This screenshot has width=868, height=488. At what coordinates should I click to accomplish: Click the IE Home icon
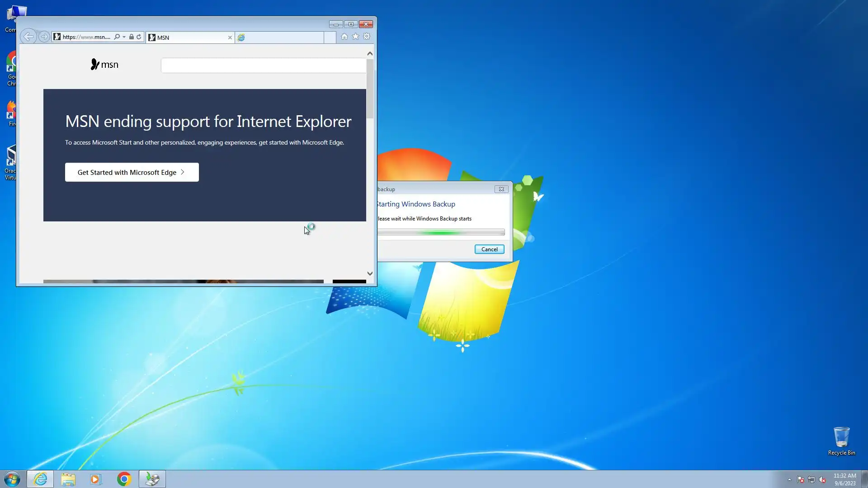344,37
